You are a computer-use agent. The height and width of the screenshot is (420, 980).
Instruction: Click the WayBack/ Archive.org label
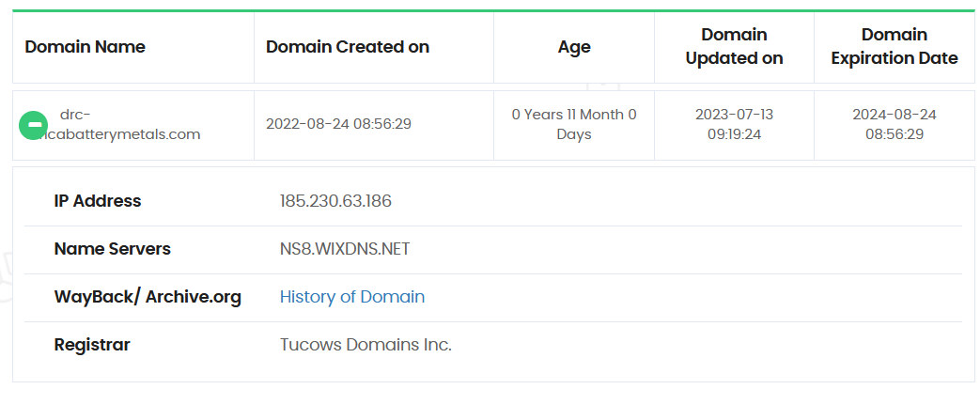pos(148,297)
